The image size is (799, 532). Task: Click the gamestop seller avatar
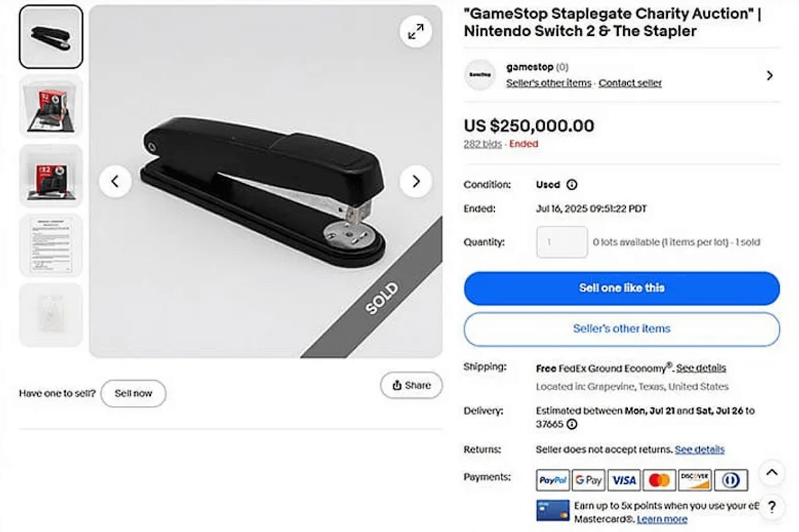479,75
